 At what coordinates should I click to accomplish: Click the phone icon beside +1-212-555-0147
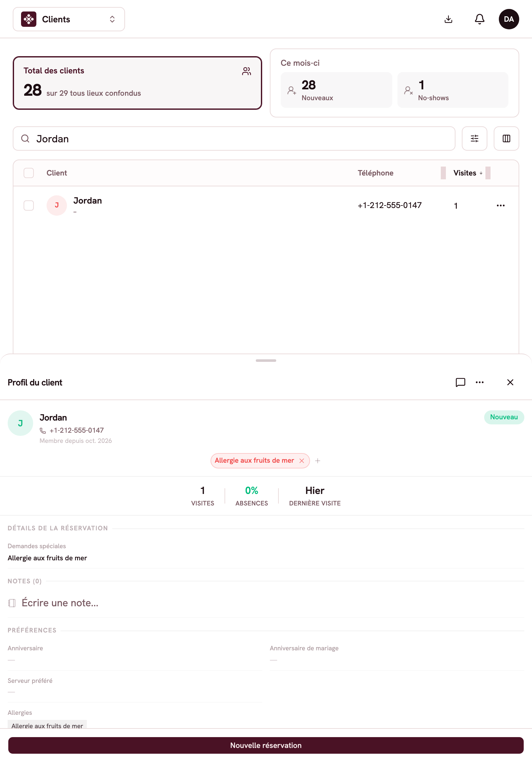(43, 430)
